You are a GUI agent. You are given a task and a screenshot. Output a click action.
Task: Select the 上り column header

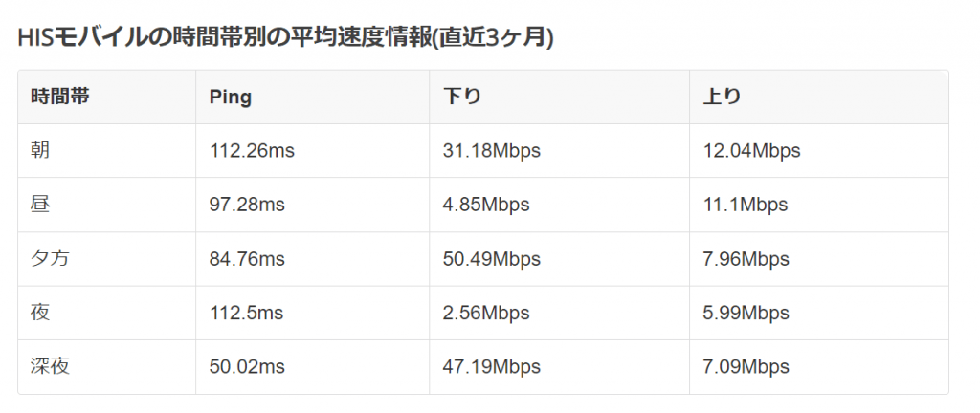click(723, 97)
